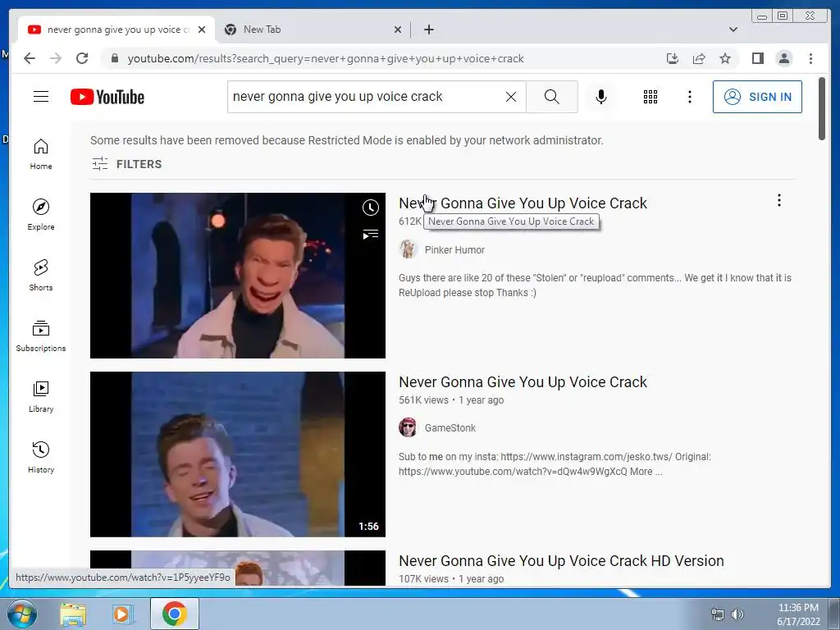Click the browser address bar URL

(x=325, y=58)
